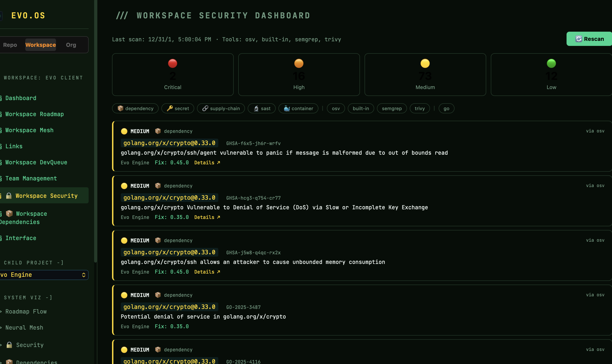Click the package icon beside Workspace Dependencies
Screen dimensions: 612x364
click(9, 213)
